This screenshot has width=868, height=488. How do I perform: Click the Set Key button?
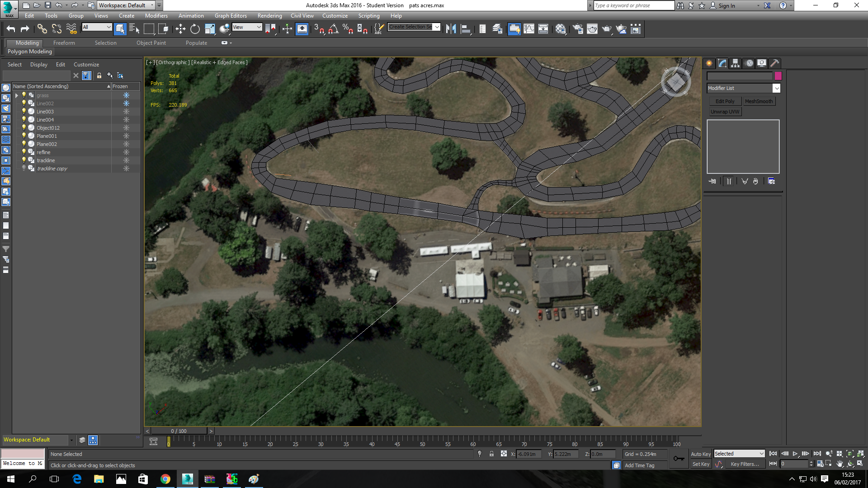(x=701, y=464)
